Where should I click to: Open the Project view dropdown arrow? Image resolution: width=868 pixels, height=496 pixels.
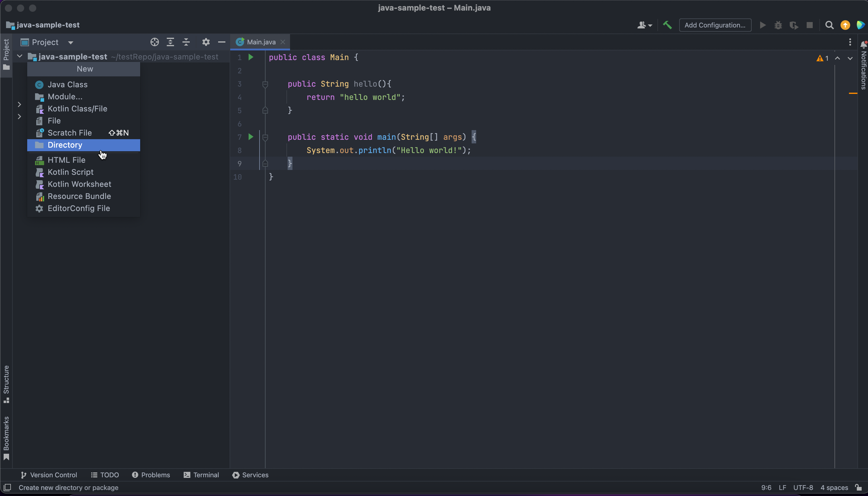coord(71,43)
